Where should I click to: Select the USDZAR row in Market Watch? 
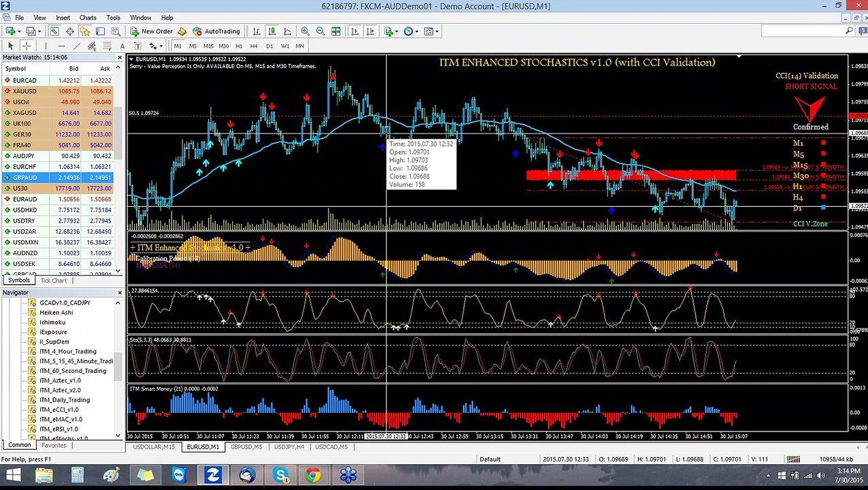(57, 231)
